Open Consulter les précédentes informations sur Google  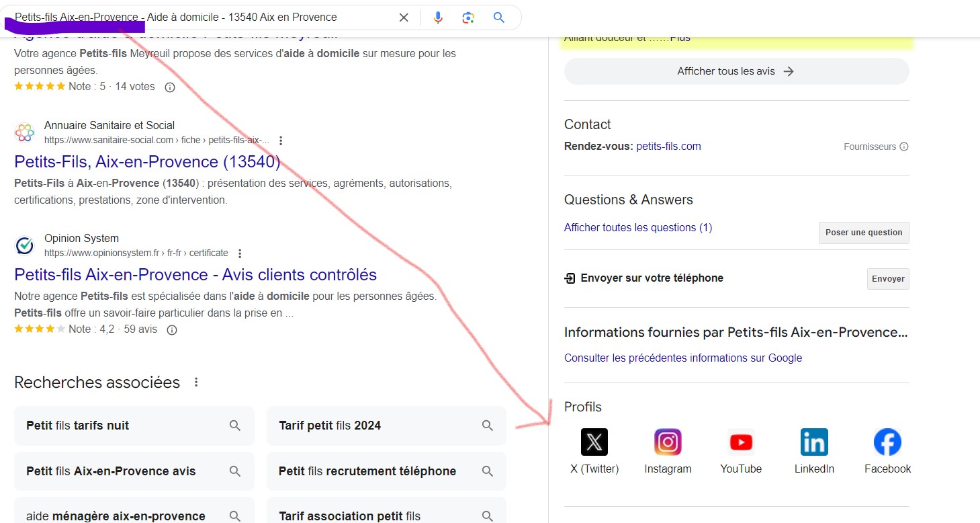683,358
